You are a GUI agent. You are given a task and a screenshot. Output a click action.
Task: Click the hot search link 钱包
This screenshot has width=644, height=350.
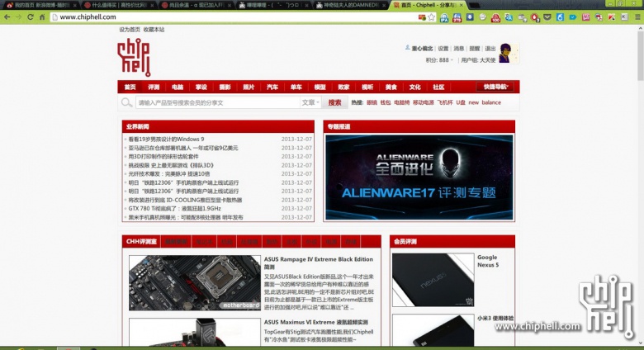tap(386, 102)
